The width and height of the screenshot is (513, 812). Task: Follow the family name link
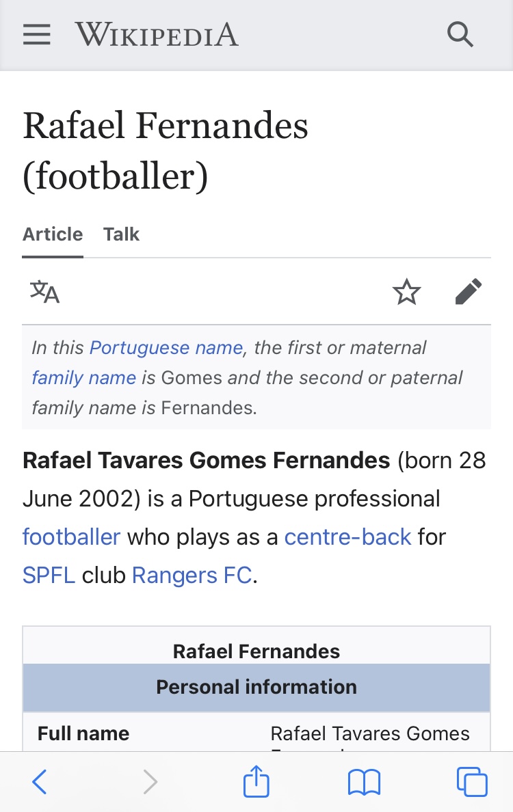point(84,377)
